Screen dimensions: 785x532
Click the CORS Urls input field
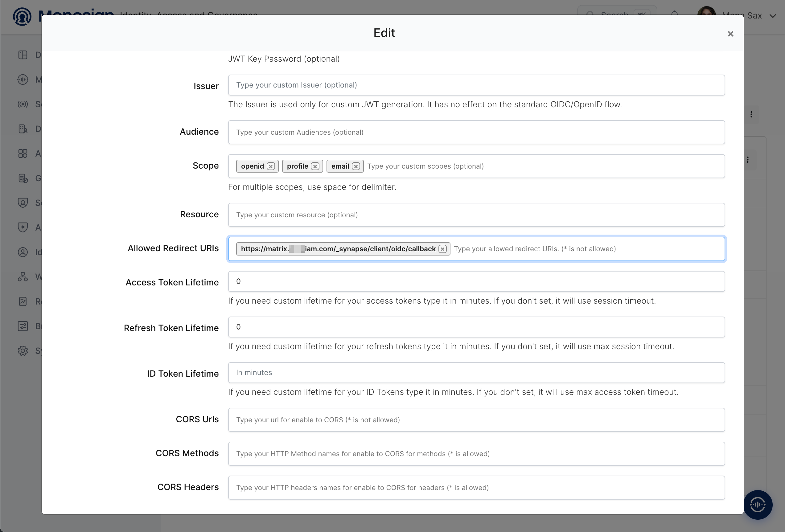pyautogui.click(x=476, y=420)
